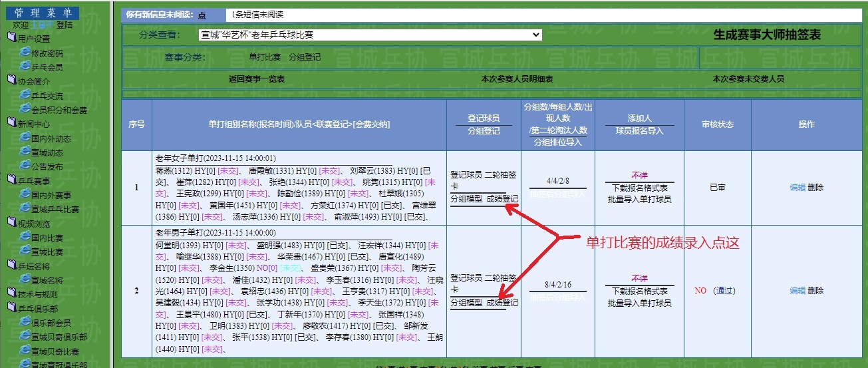Open 本次参赛未交费人员 list
The height and width of the screenshot is (368, 868).
pyautogui.click(x=748, y=79)
